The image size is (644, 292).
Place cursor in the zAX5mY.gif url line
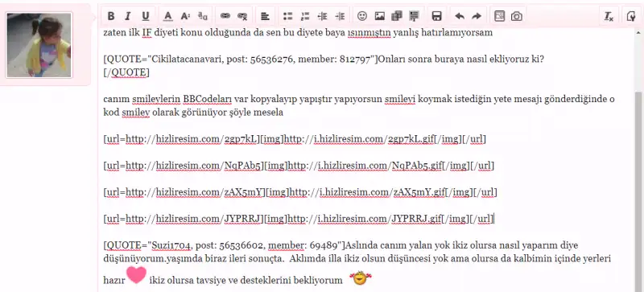pos(300,191)
